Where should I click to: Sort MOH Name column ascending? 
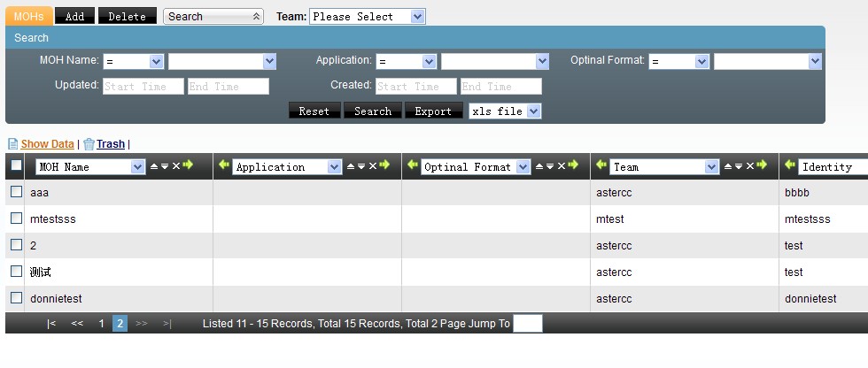click(x=154, y=166)
